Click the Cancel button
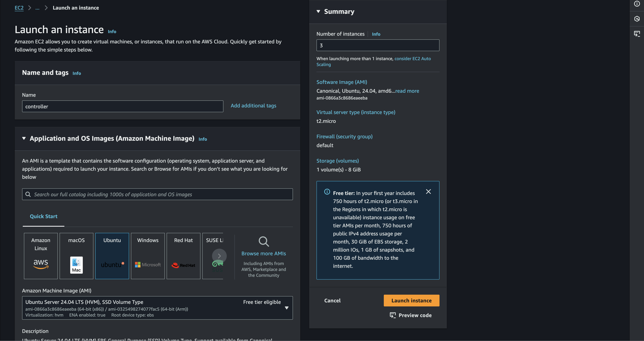Viewport: 644px width, 341px height. 332,301
